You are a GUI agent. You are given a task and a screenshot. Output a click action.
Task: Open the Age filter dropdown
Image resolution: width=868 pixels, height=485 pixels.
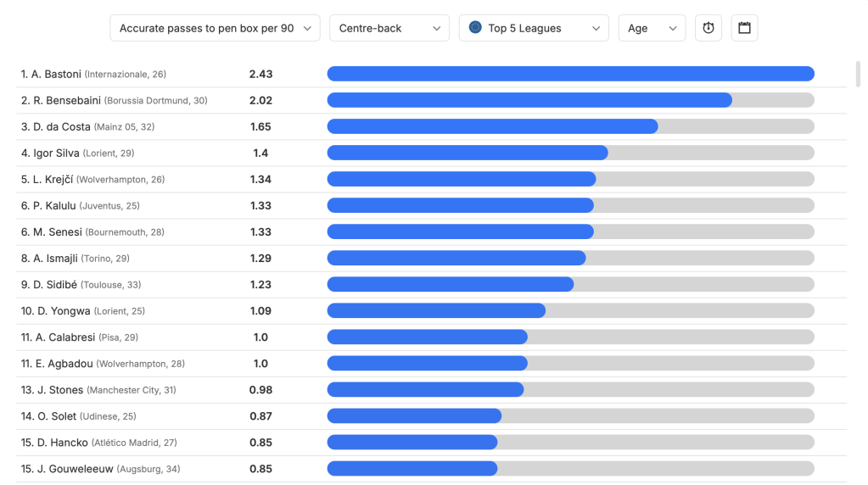(x=652, y=28)
